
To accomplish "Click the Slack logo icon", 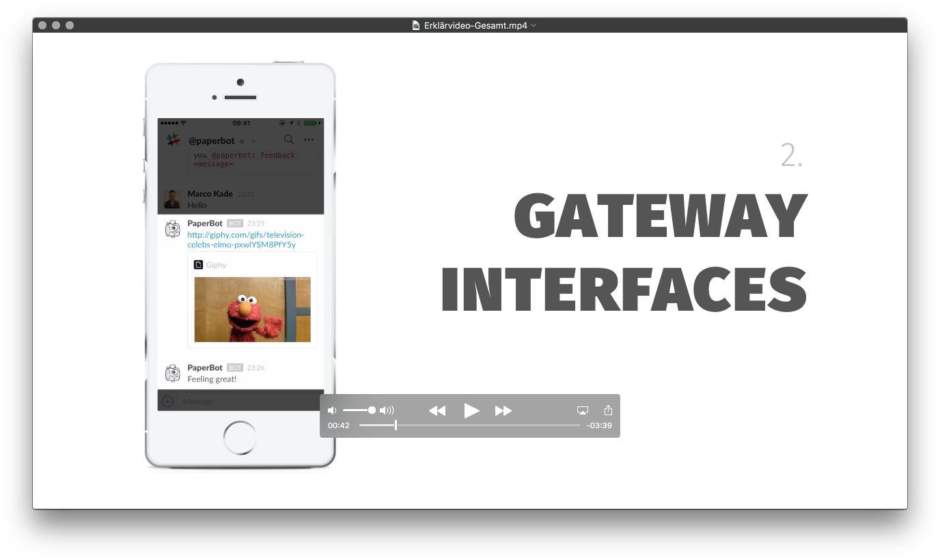I will pos(173,139).
